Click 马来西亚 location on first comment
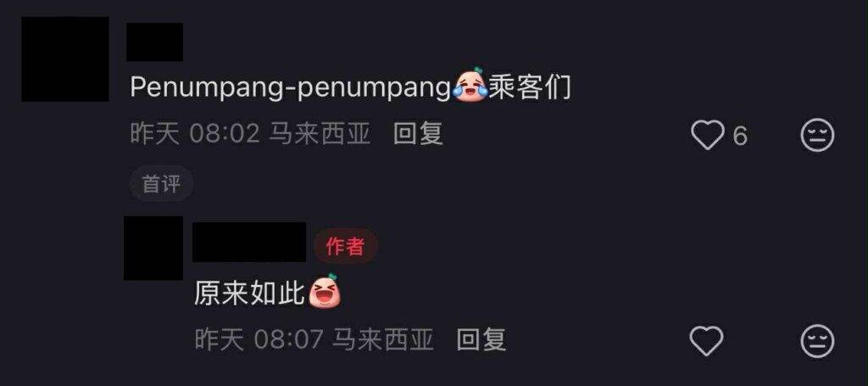The width and height of the screenshot is (868, 386). [320, 134]
